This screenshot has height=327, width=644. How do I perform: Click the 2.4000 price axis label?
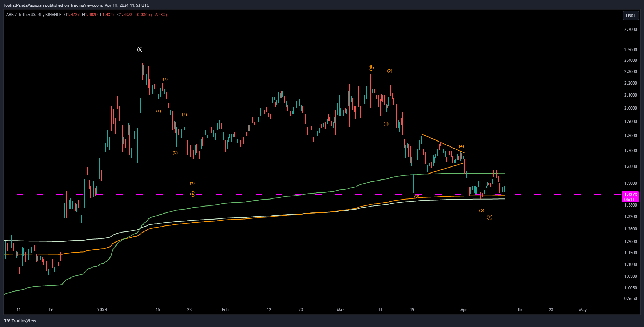tap(630, 60)
